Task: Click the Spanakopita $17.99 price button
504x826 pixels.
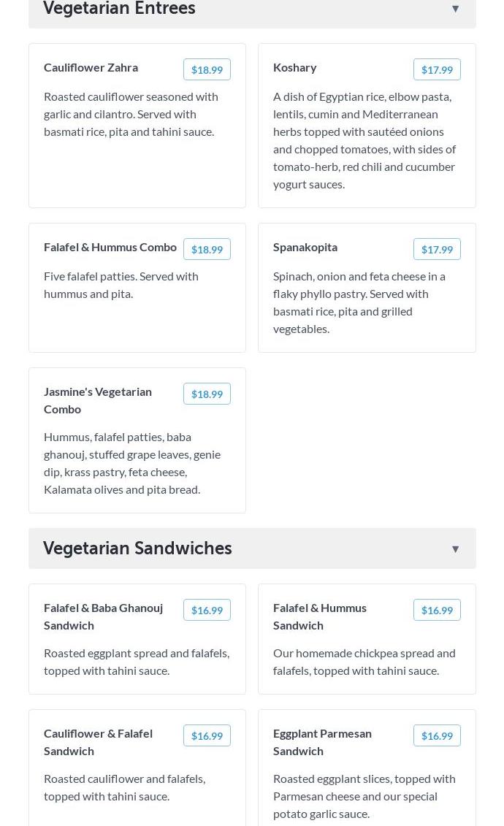Action: 437,249
